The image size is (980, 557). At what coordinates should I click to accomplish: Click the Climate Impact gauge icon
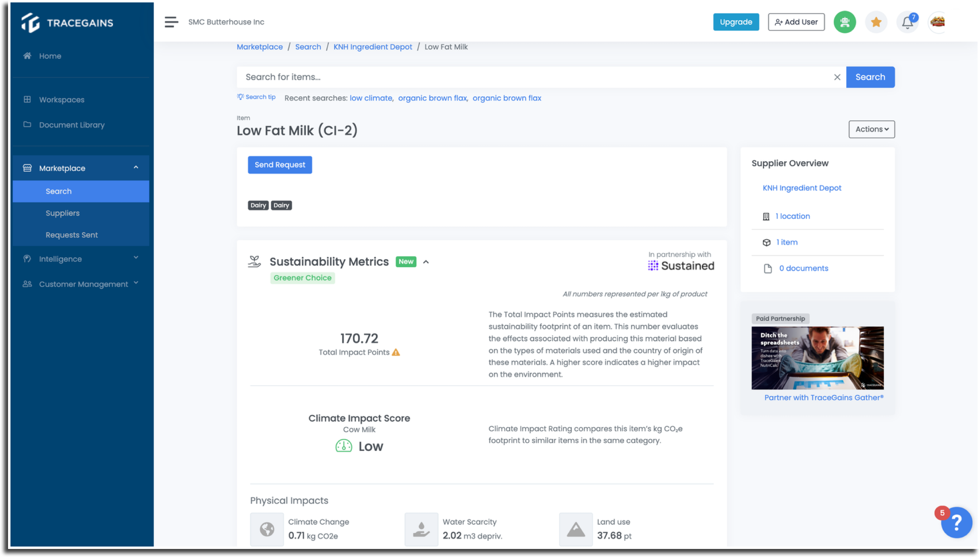click(344, 446)
